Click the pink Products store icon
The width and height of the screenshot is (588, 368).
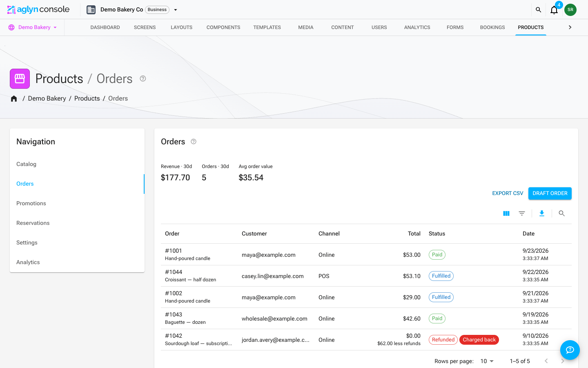tap(20, 79)
